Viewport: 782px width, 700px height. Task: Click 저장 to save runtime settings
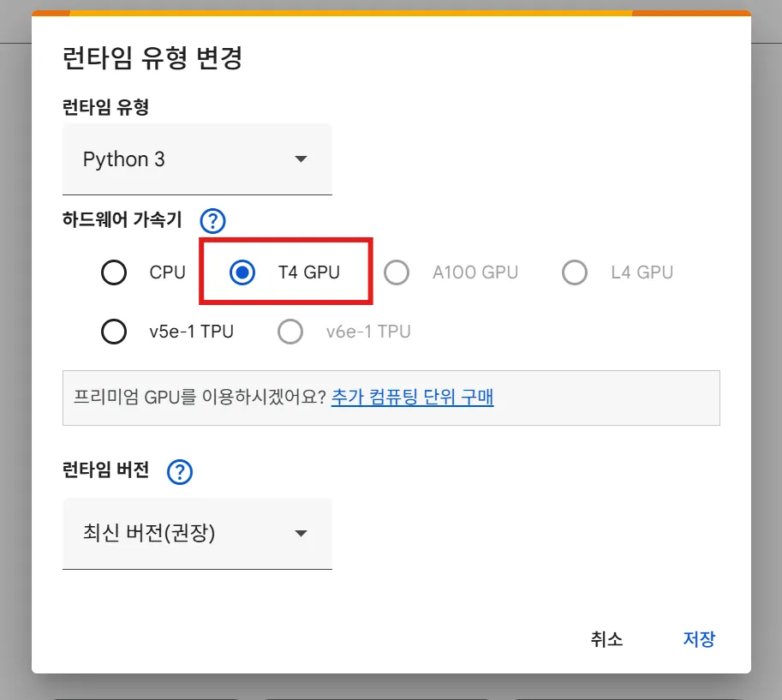click(698, 639)
